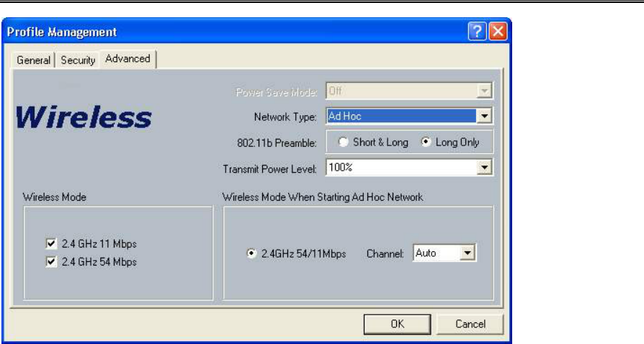Viewport: 644px width, 344px height.
Task: Click the Network Type label
Action: click(285, 117)
